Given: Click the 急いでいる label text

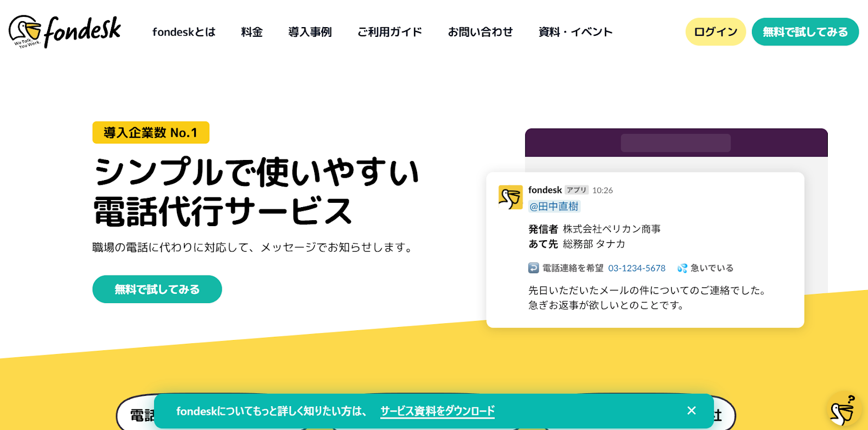Looking at the screenshot, I should [712, 268].
